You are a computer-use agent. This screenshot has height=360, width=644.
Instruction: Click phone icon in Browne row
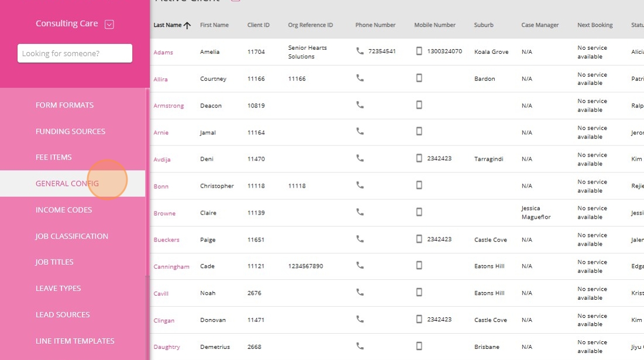pos(360,212)
